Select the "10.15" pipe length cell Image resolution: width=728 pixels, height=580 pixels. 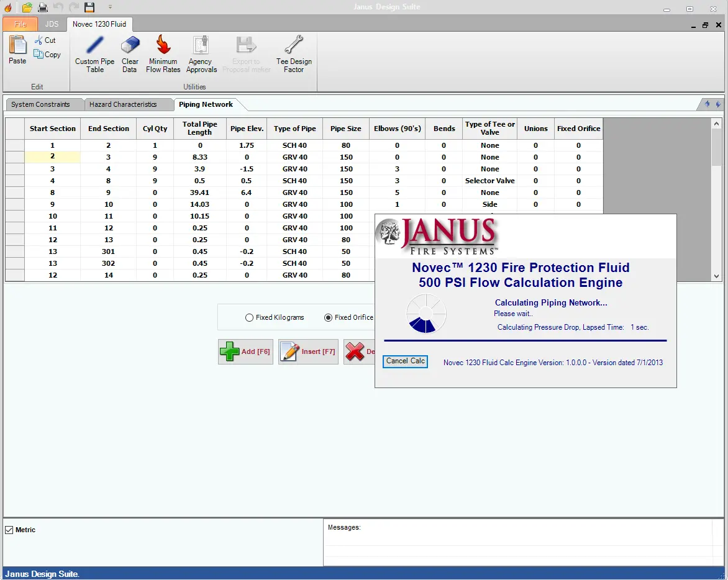tap(199, 216)
